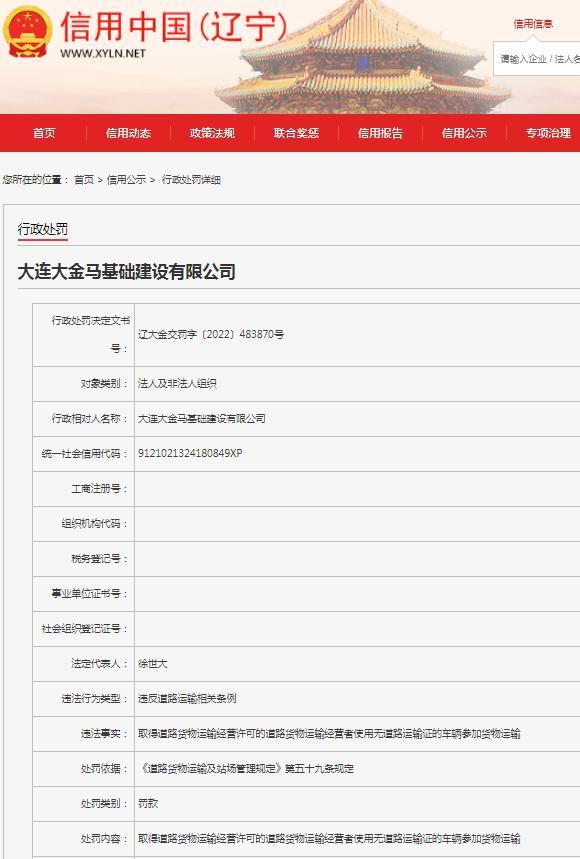This screenshot has width=580, height=859.
Task: Click 行政处罚详细 in the breadcrumb
Action: (191, 180)
